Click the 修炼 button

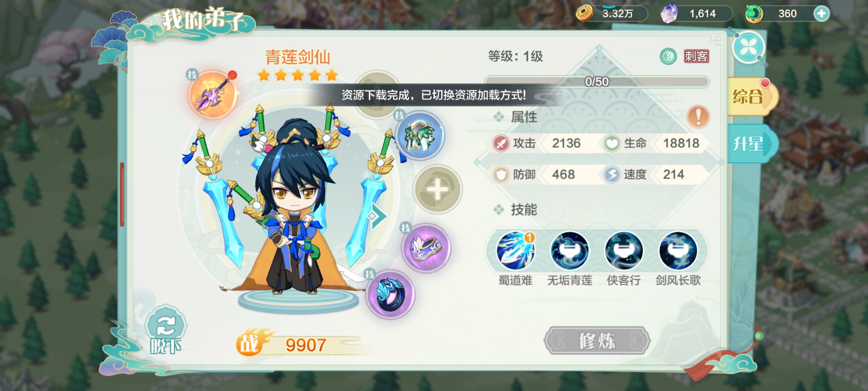click(x=597, y=341)
